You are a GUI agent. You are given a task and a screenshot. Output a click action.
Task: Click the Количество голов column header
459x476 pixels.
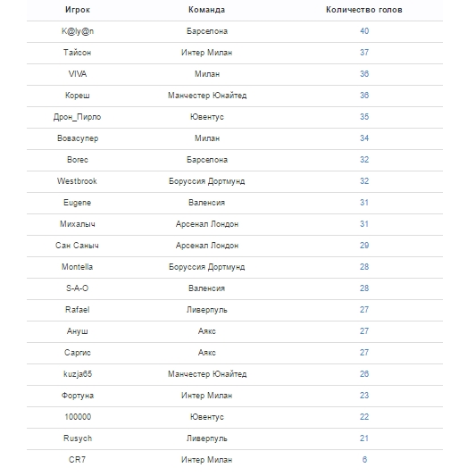coord(364,10)
